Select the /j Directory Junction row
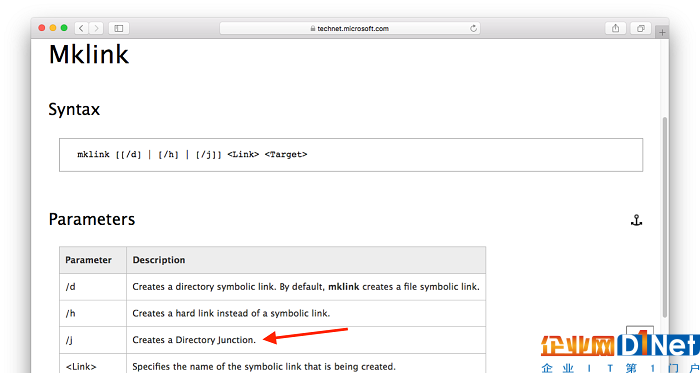This screenshot has height=373, width=700. pos(272,340)
